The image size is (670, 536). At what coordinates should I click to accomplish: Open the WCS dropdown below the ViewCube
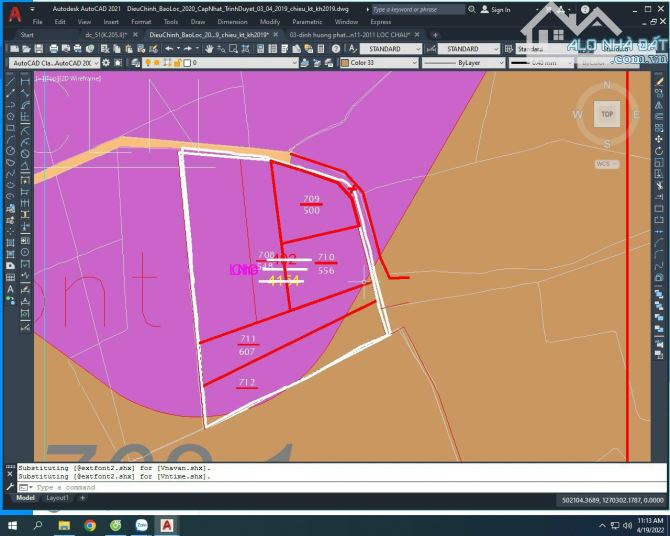(x=606, y=163)
